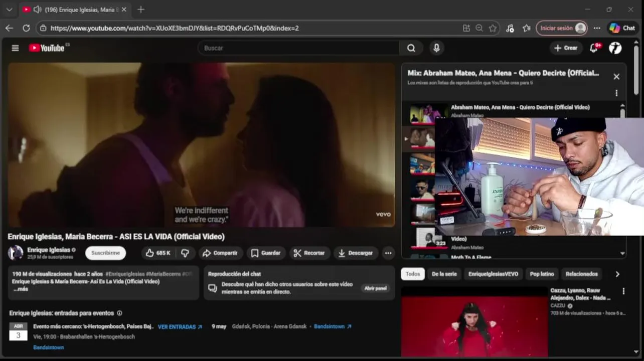View site information lock icon
Image resolution: width=644 pixels, height=361 pixels.
point(43,28)
